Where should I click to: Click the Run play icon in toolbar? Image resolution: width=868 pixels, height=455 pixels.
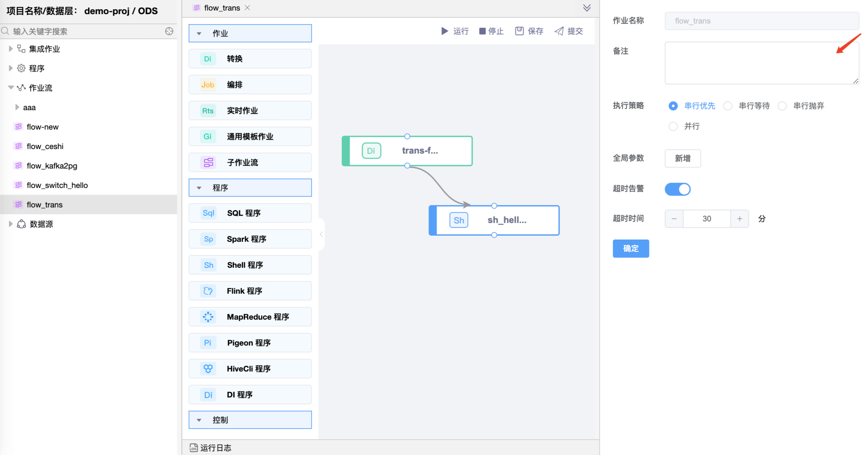click(444, 31)
